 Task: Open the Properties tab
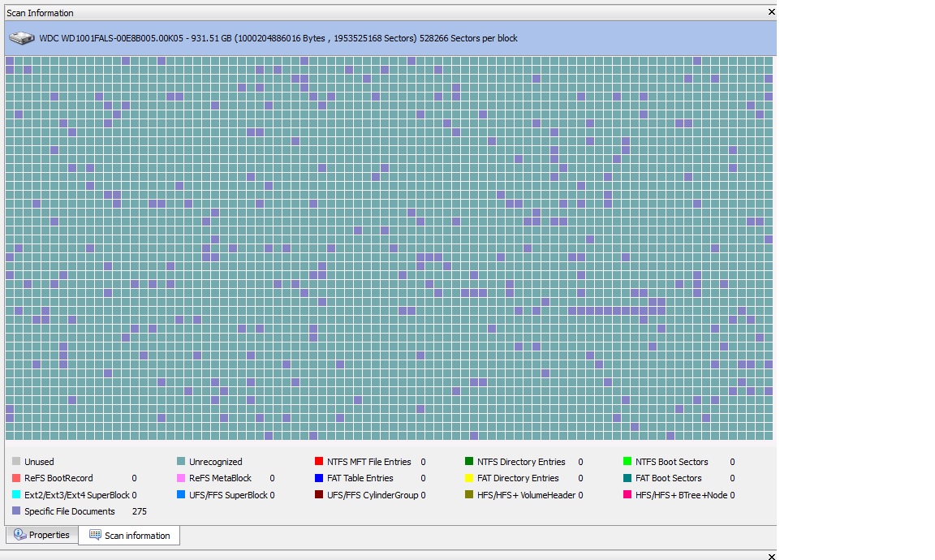click(41, 535)
